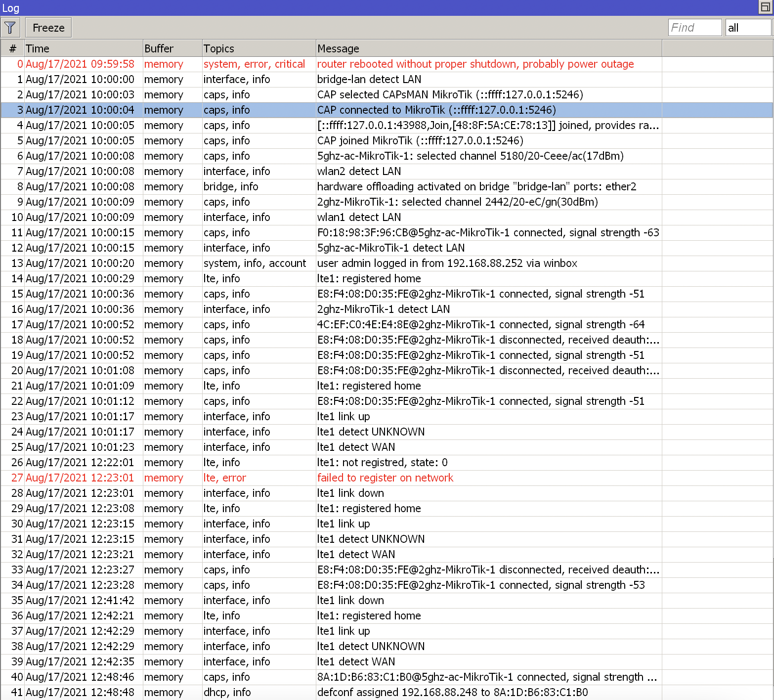This screenshot has width=774, height=700.
Task: Select the 'wlan2 detect LAN' interface entry
Action: point(346,171)
